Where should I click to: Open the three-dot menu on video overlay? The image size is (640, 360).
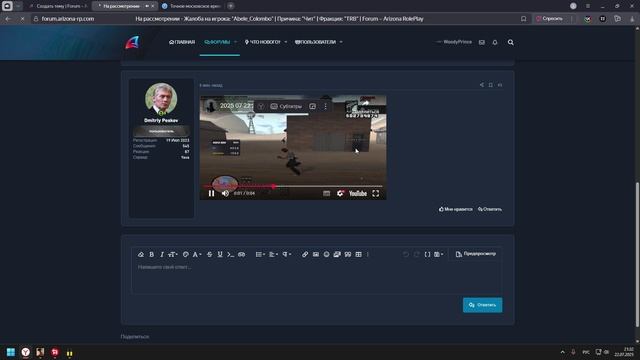(325, 106)
